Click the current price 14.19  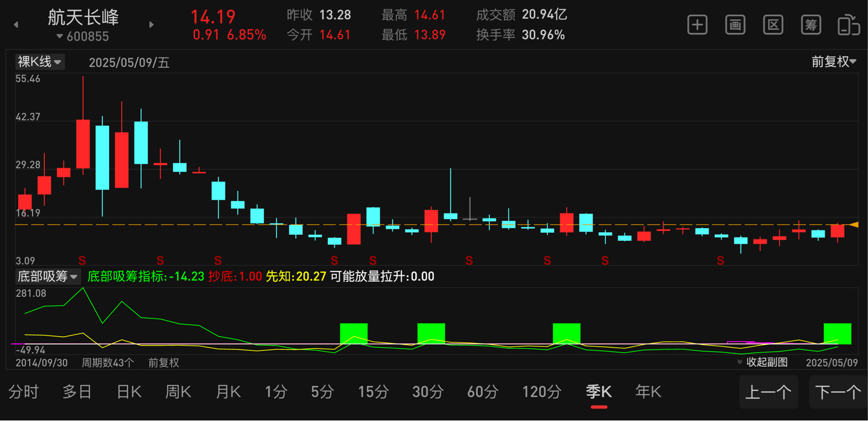213,17
